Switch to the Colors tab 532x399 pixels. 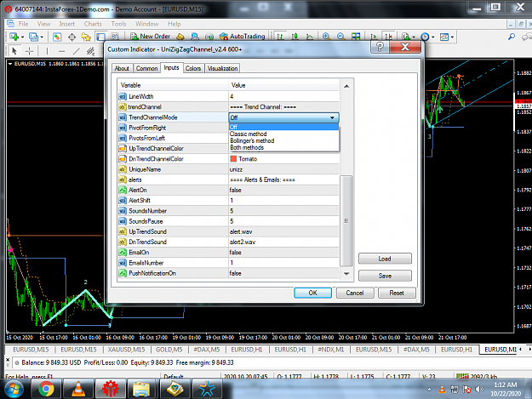click(193, 68)
